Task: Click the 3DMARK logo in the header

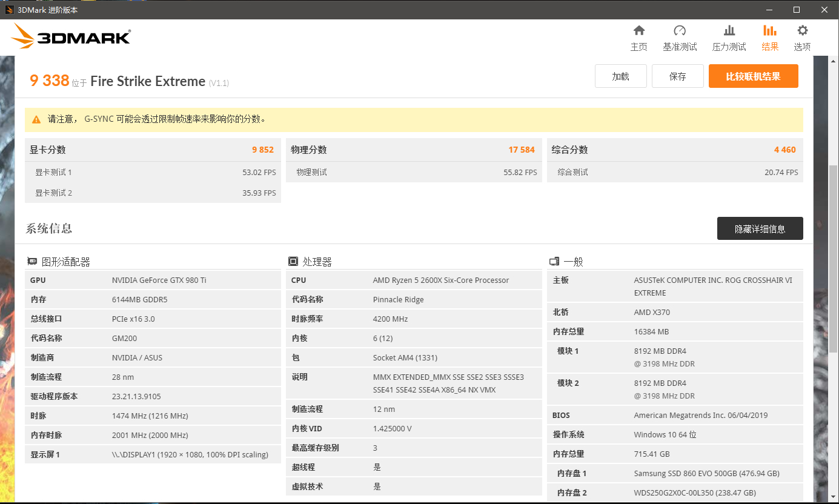Action: coord(71,36)
